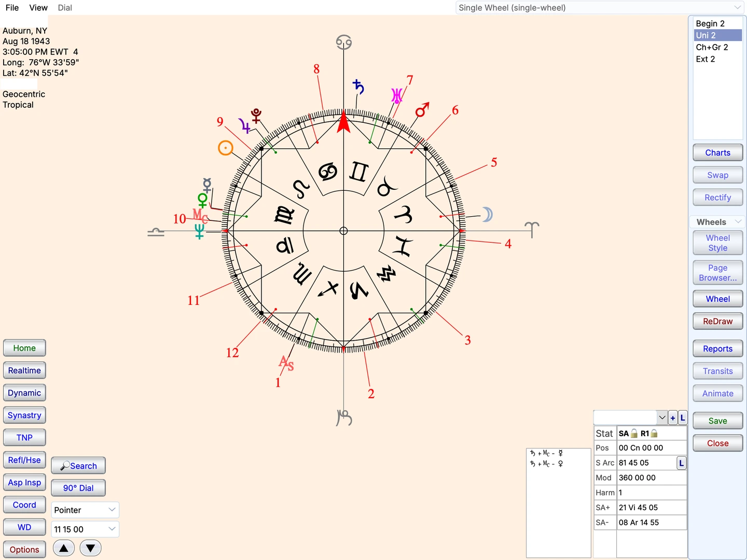Select the Saturn glyph above the wheel
Viewport: 747px width, 560px height.
358,87
